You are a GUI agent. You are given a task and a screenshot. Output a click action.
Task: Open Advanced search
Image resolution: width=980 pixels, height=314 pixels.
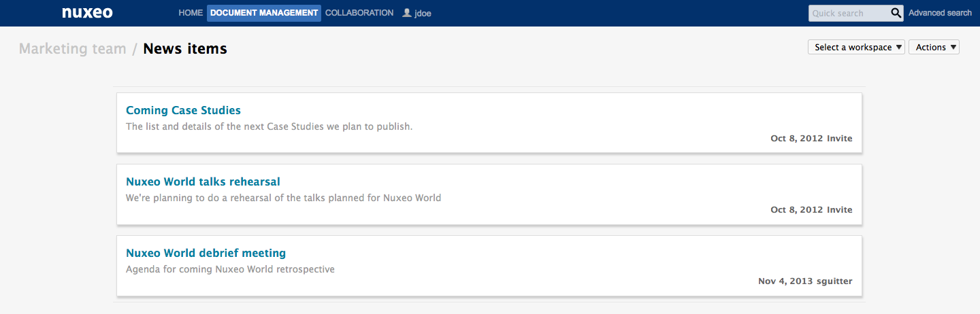[x=940, y=13]
